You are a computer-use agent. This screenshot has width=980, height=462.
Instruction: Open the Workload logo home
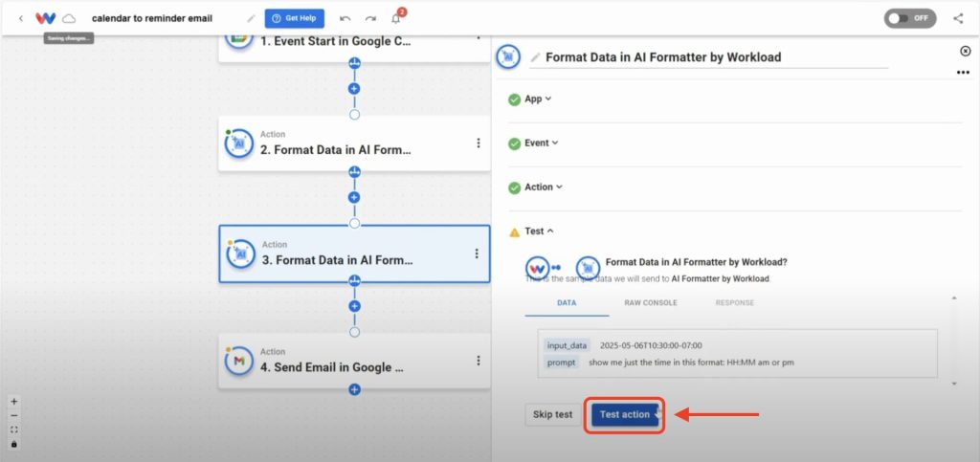coord(46,18)
